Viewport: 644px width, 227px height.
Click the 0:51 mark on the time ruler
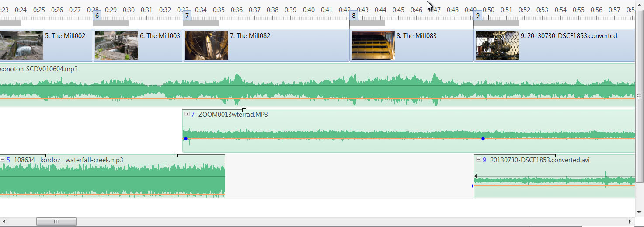506,10
